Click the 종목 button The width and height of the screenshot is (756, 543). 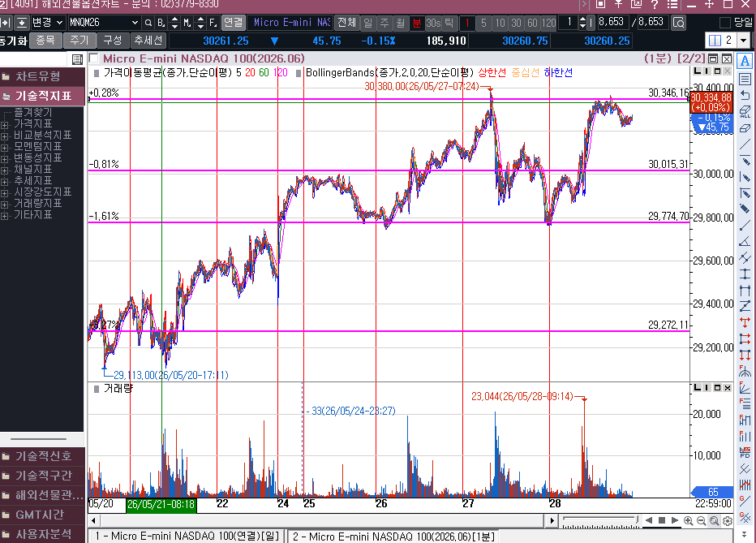(45, 41)
